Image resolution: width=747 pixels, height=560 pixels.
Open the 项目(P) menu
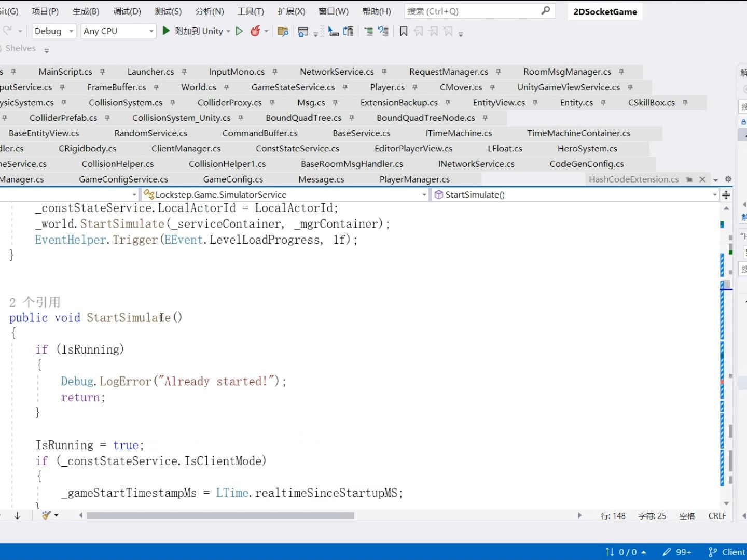tap(45, 11)
